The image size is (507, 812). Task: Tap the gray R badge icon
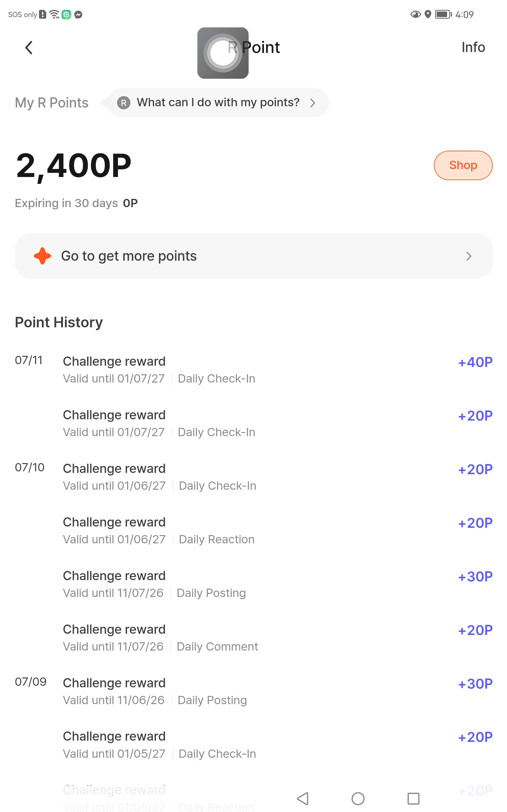(x=124, y=103)
